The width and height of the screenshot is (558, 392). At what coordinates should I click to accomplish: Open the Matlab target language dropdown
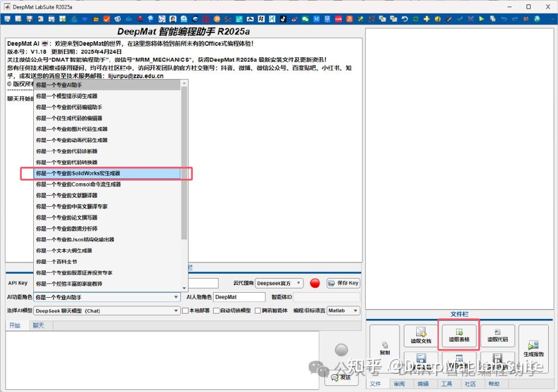343,310
